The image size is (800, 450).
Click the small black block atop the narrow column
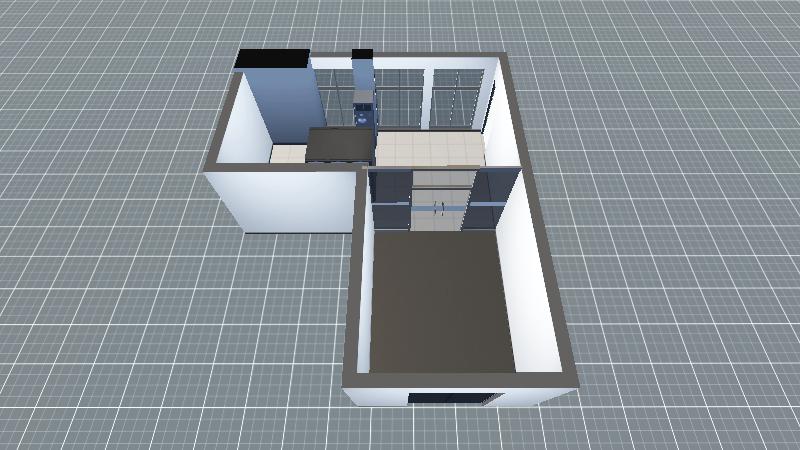pos(362,54)
